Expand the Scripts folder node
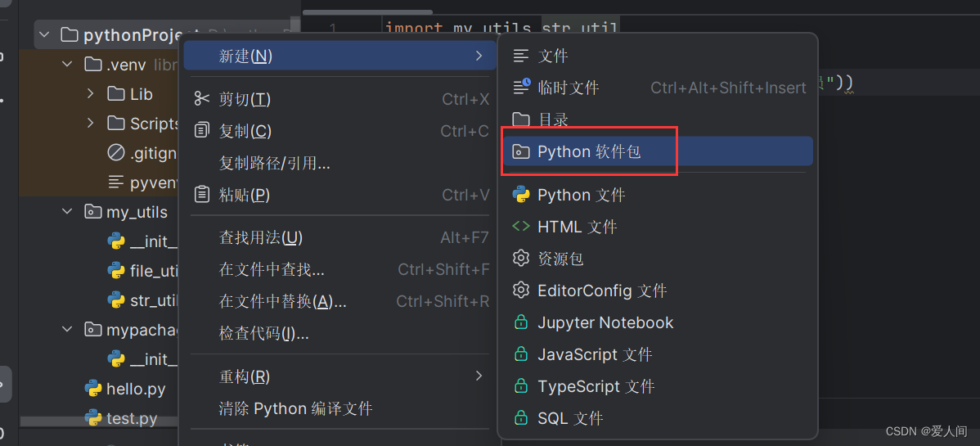This screenshot has height=446, width=980. pos(91,124)
